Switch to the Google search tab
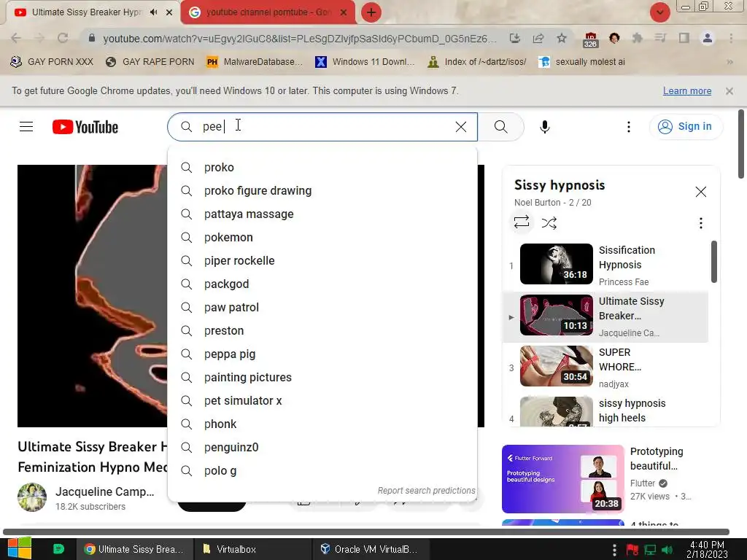This screenshot has width=747, height=560. (268, 12)
